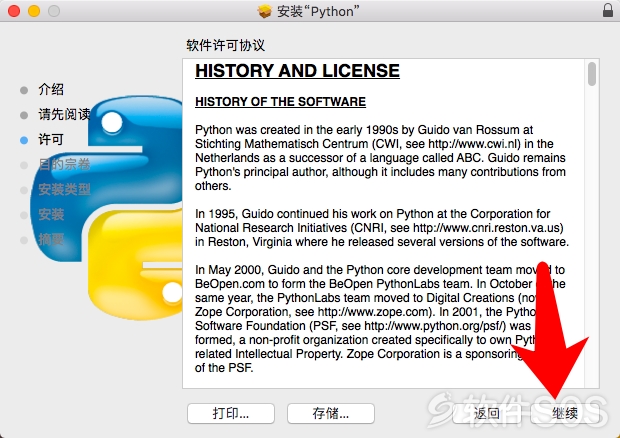Click the http://www.python.org/psf/ URL text
Image resolution: width=620 pixels, height=438 pixels.
(x=435, y=326)
